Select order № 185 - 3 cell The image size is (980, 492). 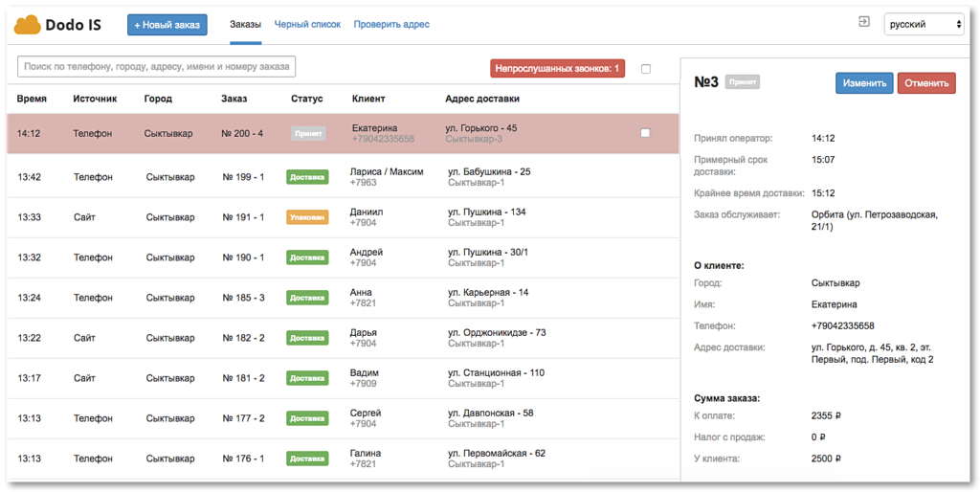pos(243,298)
